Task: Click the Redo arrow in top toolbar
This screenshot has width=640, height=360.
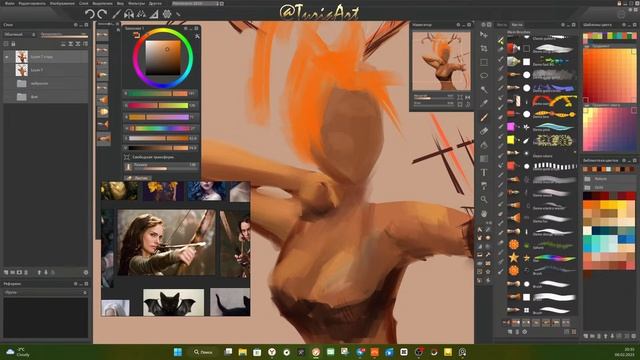Action: point(102,14)
